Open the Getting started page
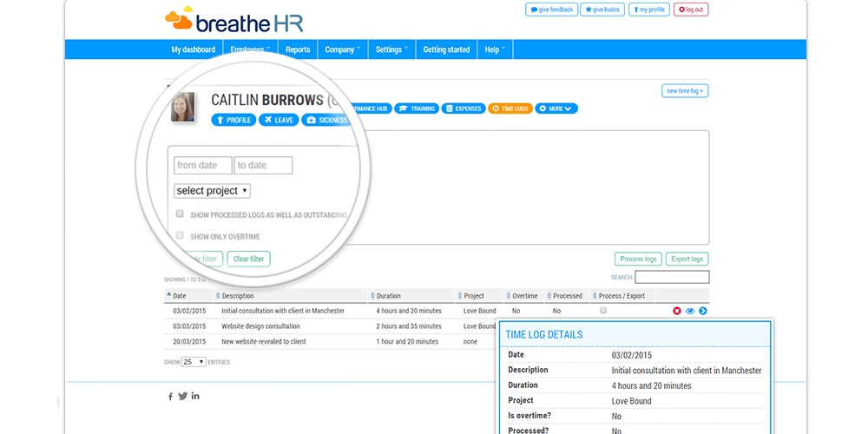This screenshot has width=868, height=434. coord(446,49)
